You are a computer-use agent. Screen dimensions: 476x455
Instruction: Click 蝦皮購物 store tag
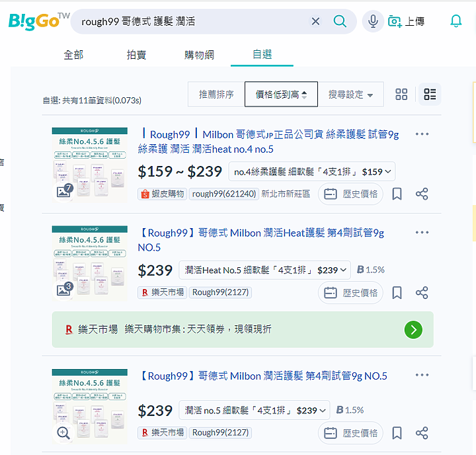(162, 194)
